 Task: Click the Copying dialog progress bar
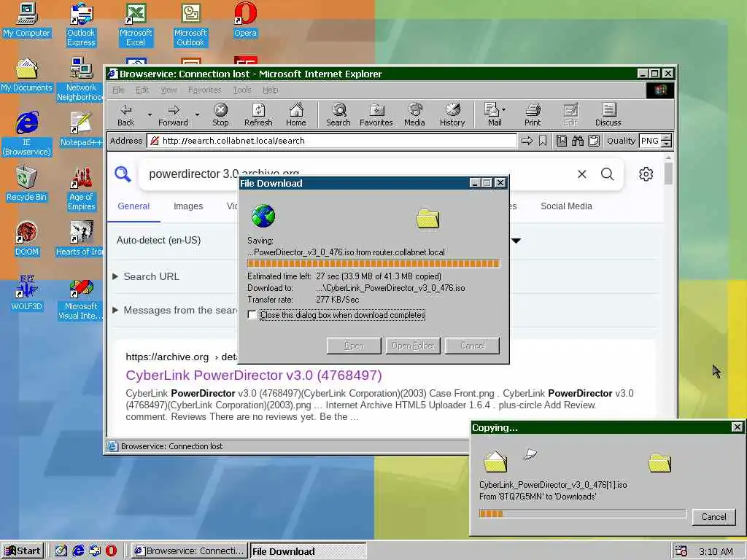tap(583, 513)
